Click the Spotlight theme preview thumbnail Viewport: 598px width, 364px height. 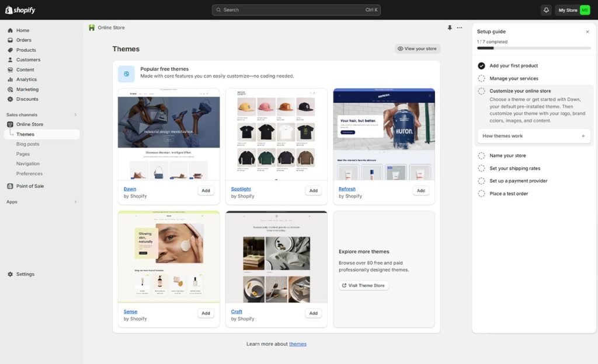pyautogui.click(x=276, y=134)
